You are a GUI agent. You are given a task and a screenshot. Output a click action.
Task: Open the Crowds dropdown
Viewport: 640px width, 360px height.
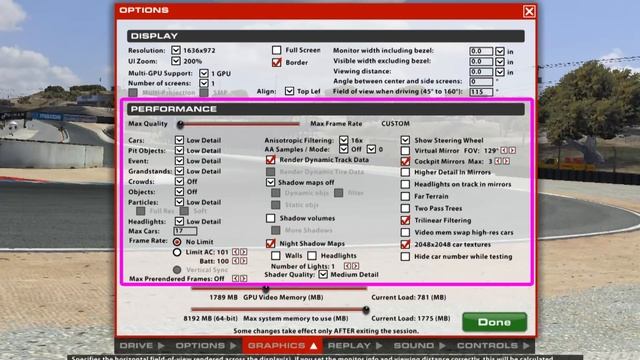[x=179, y=181]
